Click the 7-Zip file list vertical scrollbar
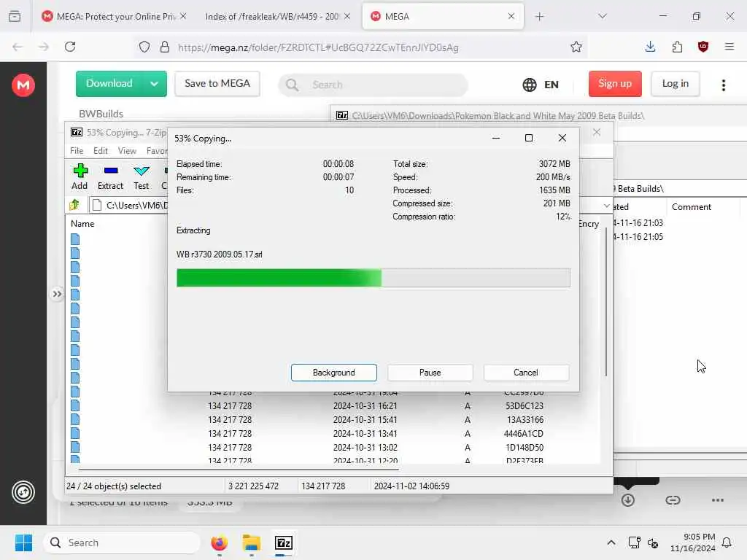This screenshot has width=747, height=560. tap(606, 302)
